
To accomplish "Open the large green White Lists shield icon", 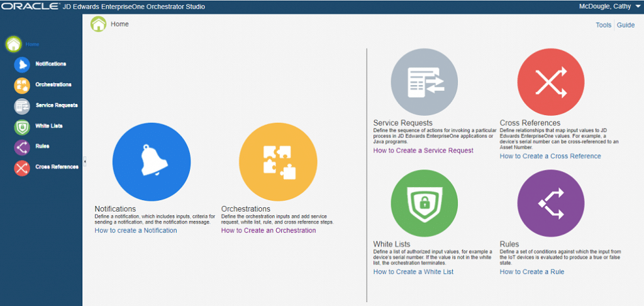I will point(425,203).
